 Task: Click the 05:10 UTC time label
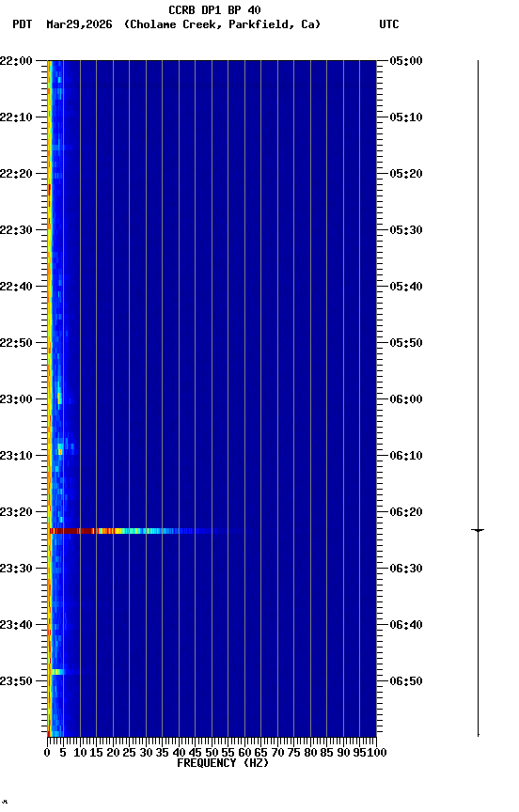point(406,117)
